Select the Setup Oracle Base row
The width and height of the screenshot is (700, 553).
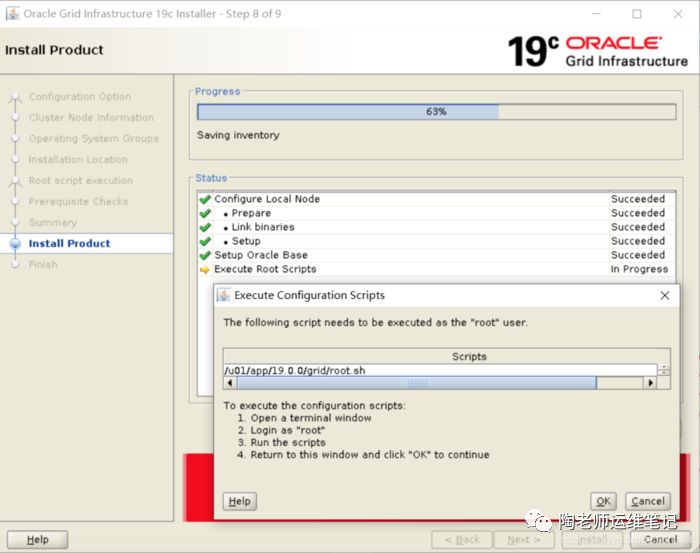point(436,255)
